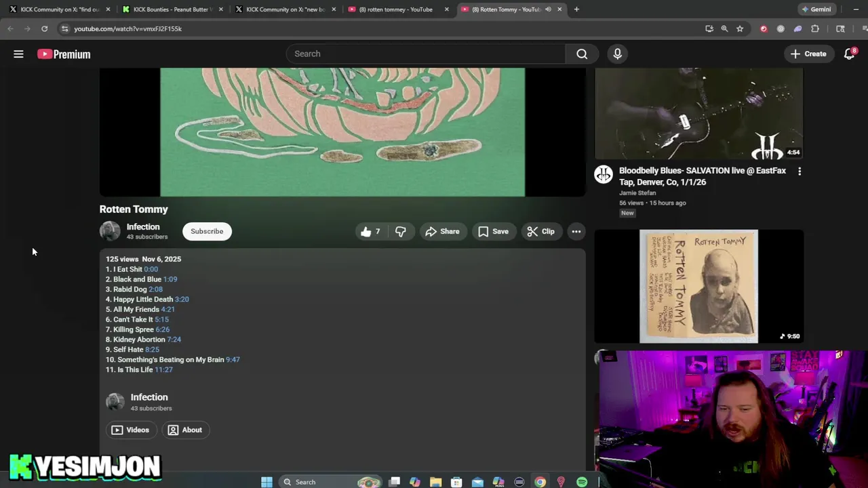Jump to timestamp 5:15 Can't Take It
The image size is (868, 488).
point(161,319)
